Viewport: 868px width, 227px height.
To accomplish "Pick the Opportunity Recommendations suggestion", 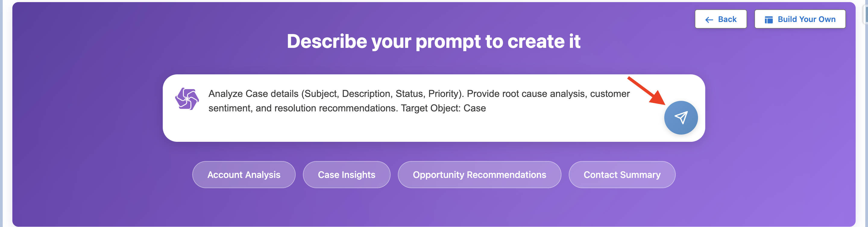I will coord(479,174).
